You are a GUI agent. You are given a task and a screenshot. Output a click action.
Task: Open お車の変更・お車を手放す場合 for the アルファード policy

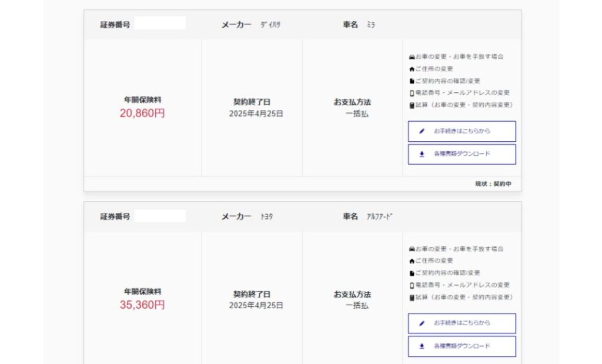(x=459, y=249)
